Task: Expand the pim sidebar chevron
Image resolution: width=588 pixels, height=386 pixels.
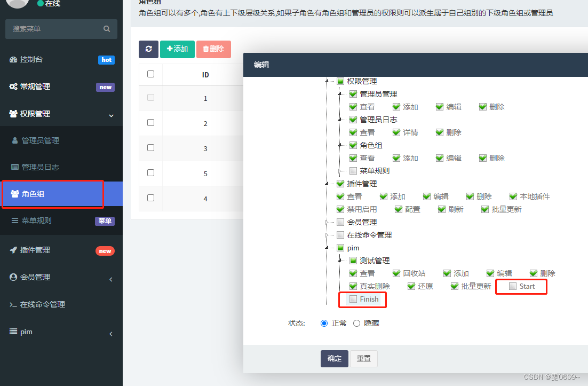Action: pyautogui.click(x=111, y=334)
